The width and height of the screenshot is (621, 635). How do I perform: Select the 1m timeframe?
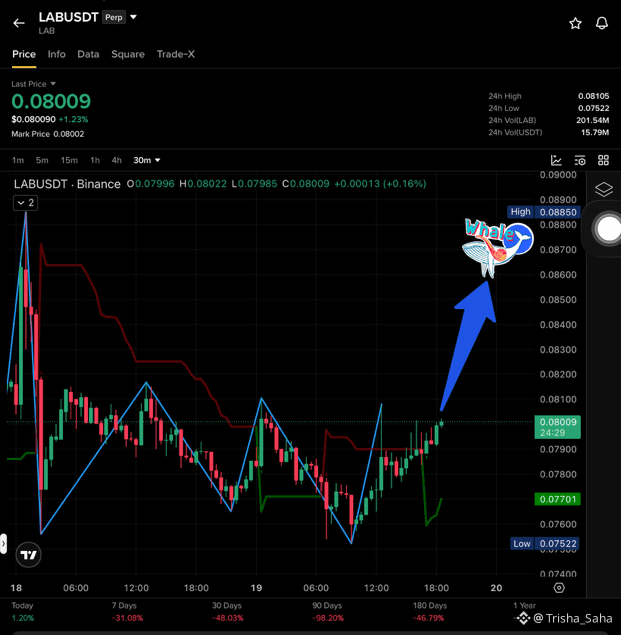17,160
